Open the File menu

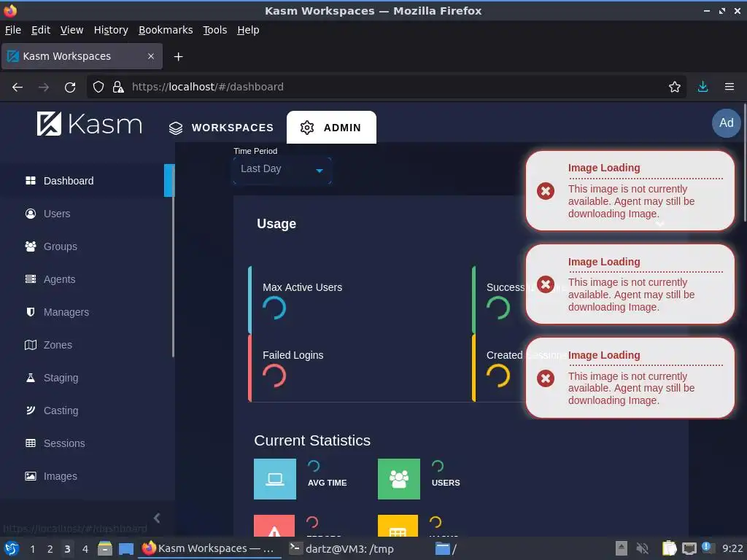coord(13,30)
